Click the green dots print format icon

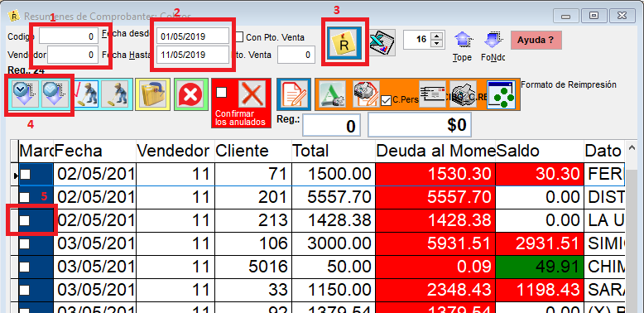tap(501, 95)
